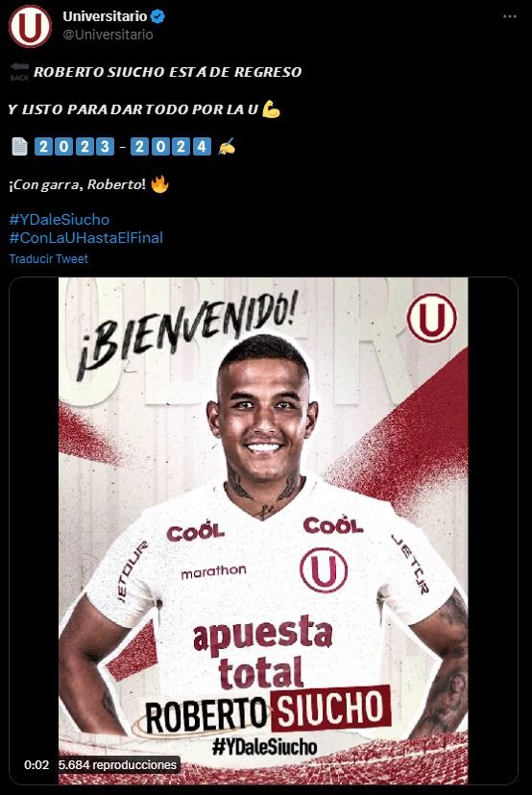Open the #ConLaUHastaElFinal hashtag

coord(86,238)
